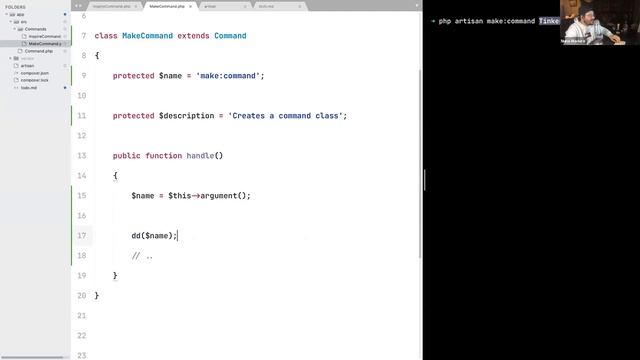Click the blue status dot beside app folder
The height and width of the screenshot is (360, 640).
[x=65, y=14]
